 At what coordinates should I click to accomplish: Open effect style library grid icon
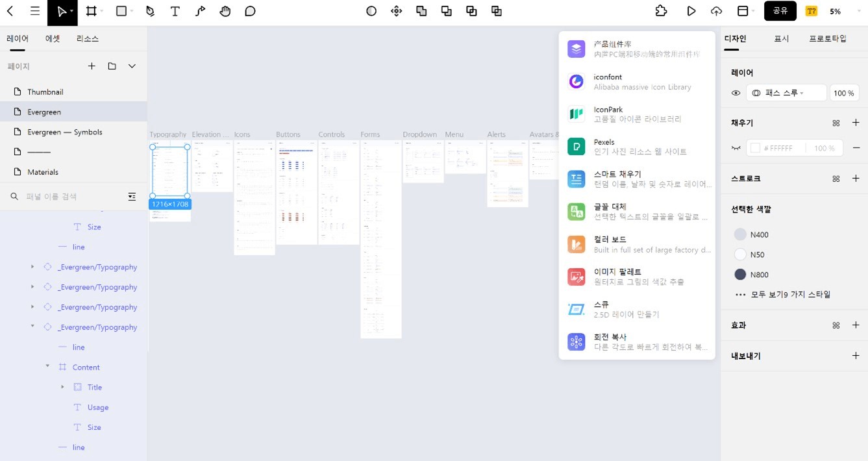pos(836,325)
